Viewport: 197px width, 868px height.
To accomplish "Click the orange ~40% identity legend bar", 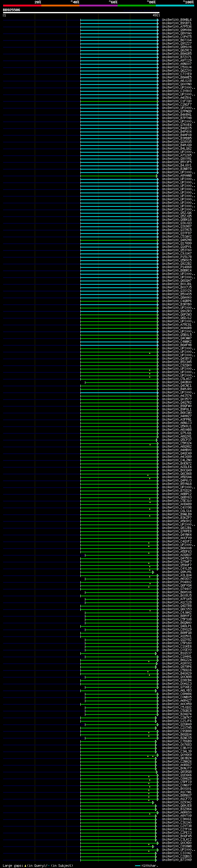I will pyautogui.click(x=60, y=6).
